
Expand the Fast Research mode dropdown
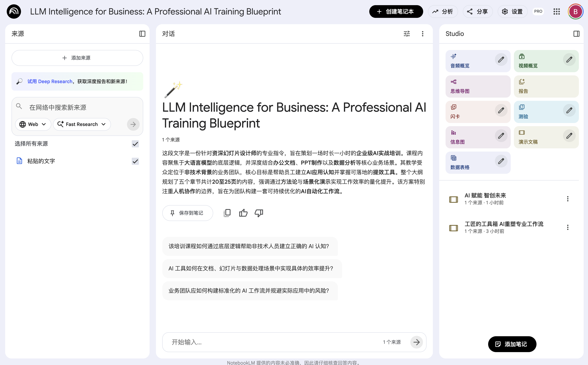pos(82,124)
